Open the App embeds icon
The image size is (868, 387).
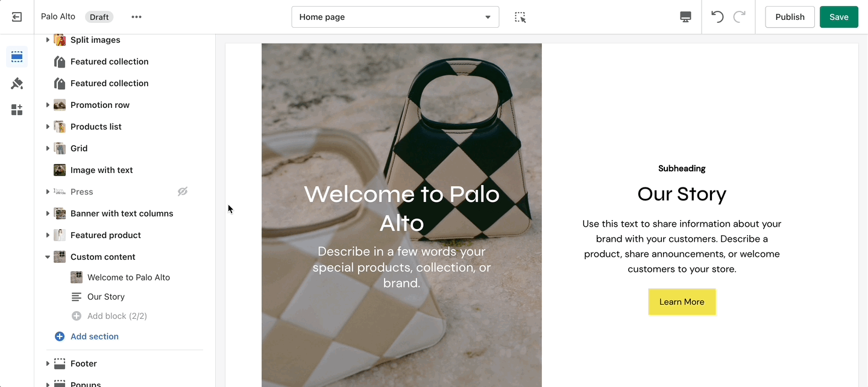[x=17, y=110]
